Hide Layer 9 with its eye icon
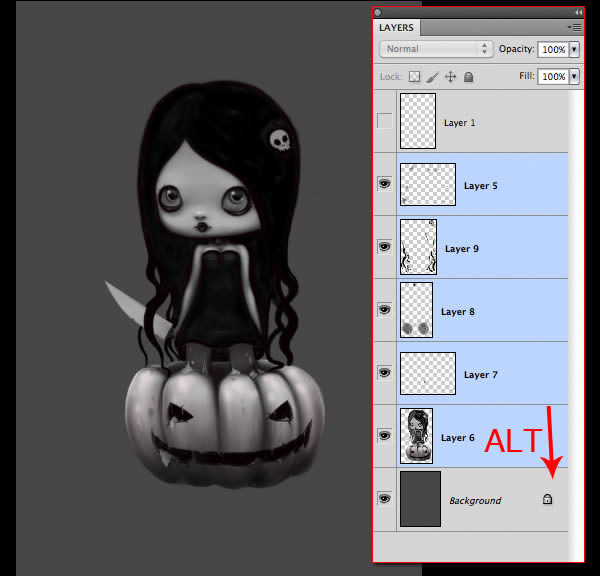The height and width of the screenshot is (576, 600). click(385, 246)
